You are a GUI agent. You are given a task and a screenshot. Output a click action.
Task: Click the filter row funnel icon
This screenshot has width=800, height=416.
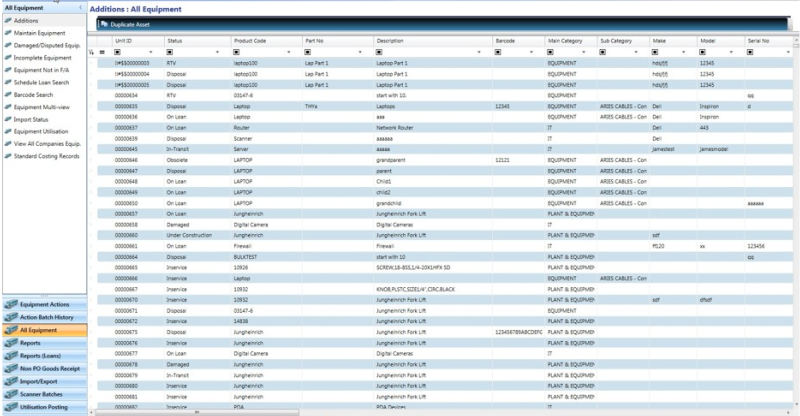point(91,52)
